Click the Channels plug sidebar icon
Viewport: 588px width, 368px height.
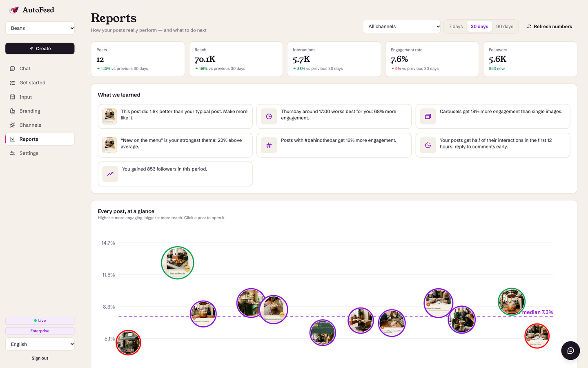(12, 125)
